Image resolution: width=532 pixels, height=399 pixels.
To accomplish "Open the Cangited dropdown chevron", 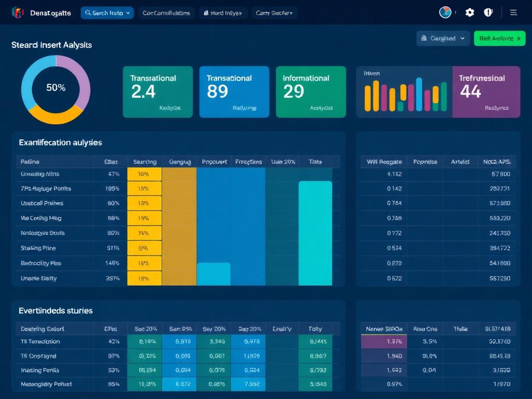I will click(462, 38).
